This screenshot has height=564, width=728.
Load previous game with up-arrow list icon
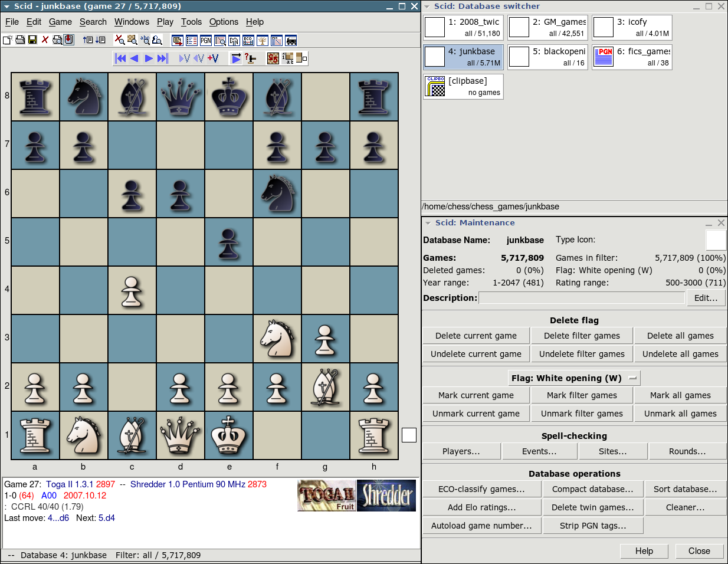[88, 40]
